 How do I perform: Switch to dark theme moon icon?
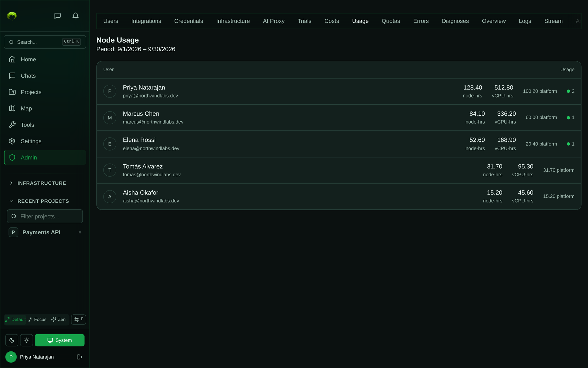[x=12, y=340]
